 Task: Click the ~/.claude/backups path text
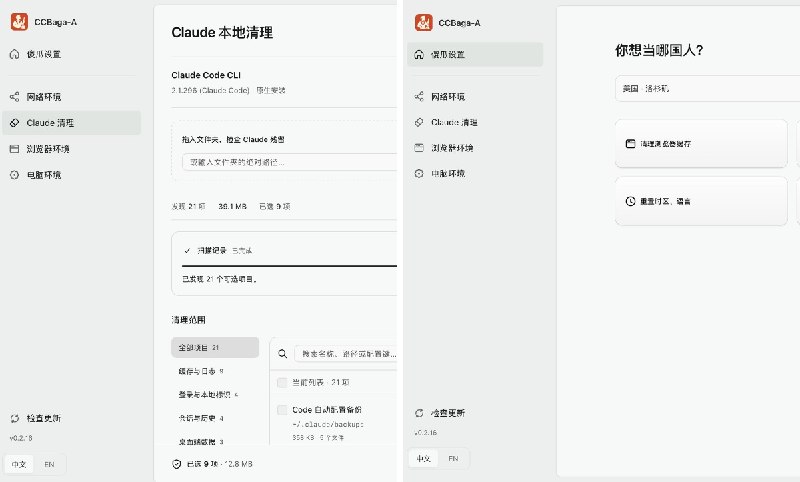pos(328,424)
